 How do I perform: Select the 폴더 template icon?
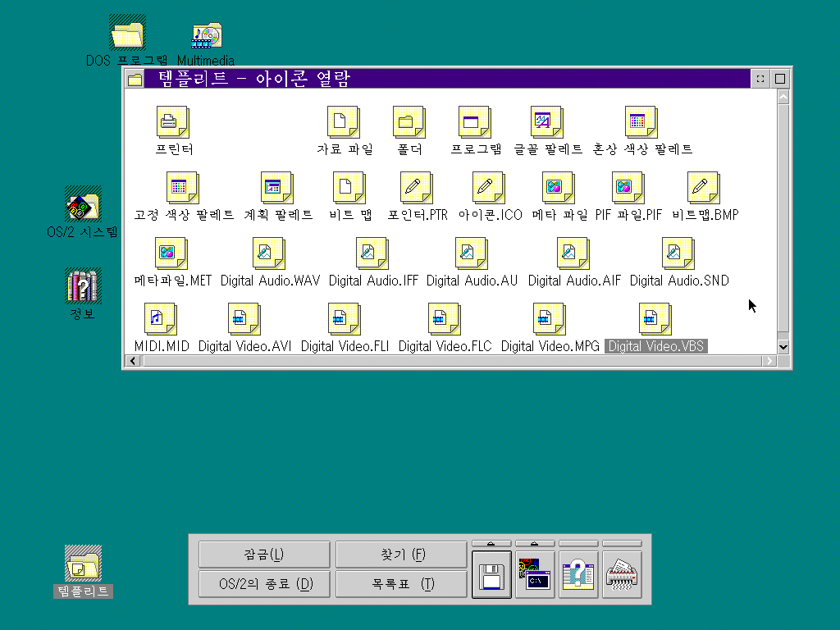(409, 122)
